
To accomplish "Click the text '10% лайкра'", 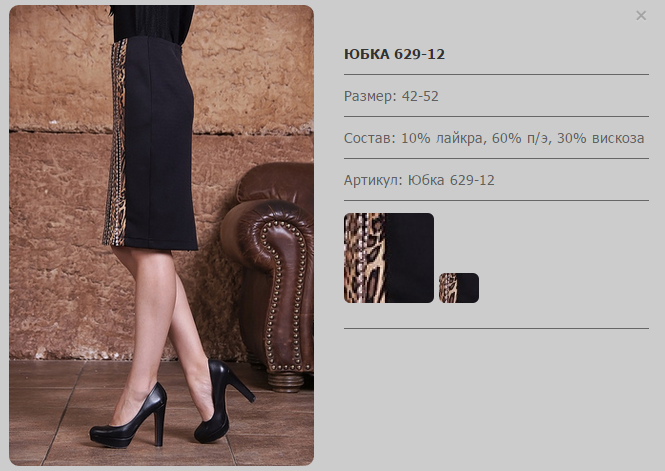I will (442, 138).
